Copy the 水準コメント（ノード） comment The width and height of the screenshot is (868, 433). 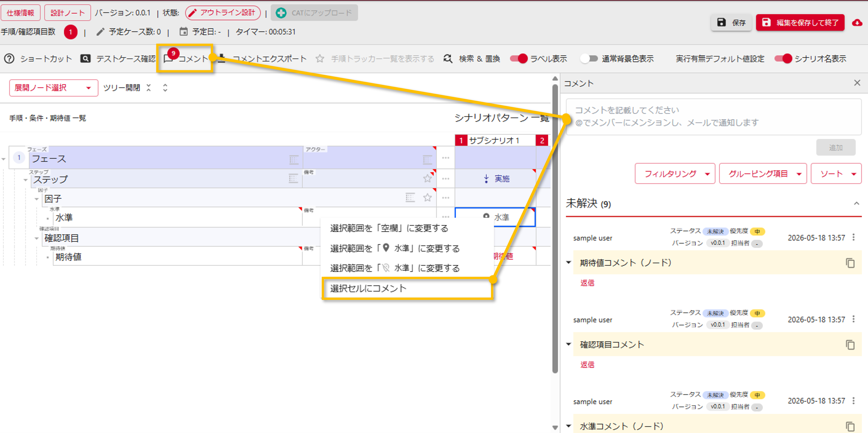point(850,426)
